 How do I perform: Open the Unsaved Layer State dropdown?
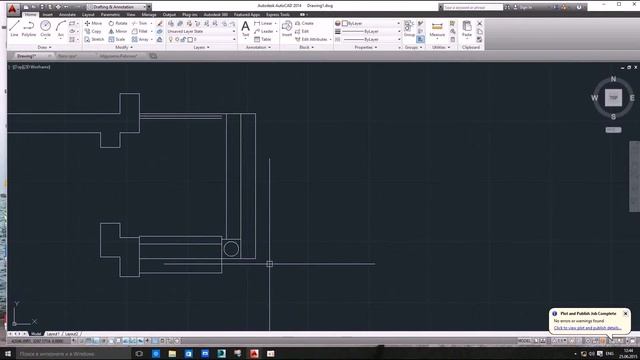[201, 31]
